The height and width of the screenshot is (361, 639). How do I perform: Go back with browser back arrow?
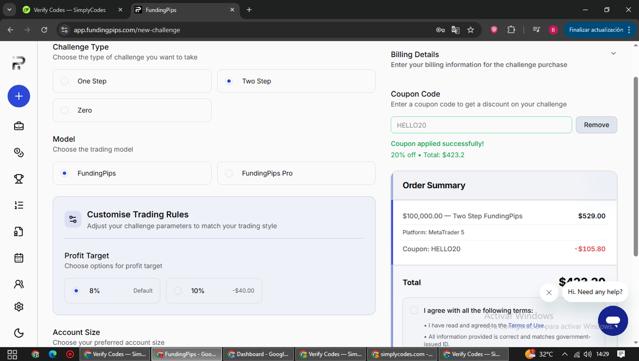pos(11,30)
